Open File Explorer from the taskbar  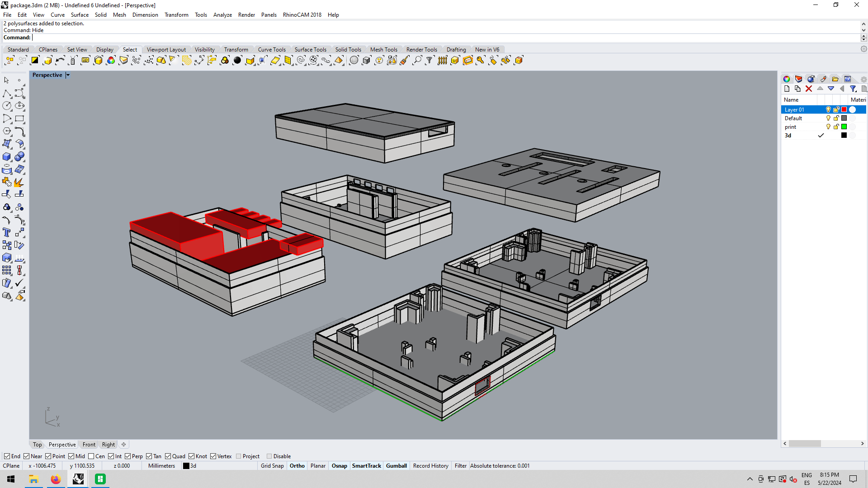[x=33, y=479]
